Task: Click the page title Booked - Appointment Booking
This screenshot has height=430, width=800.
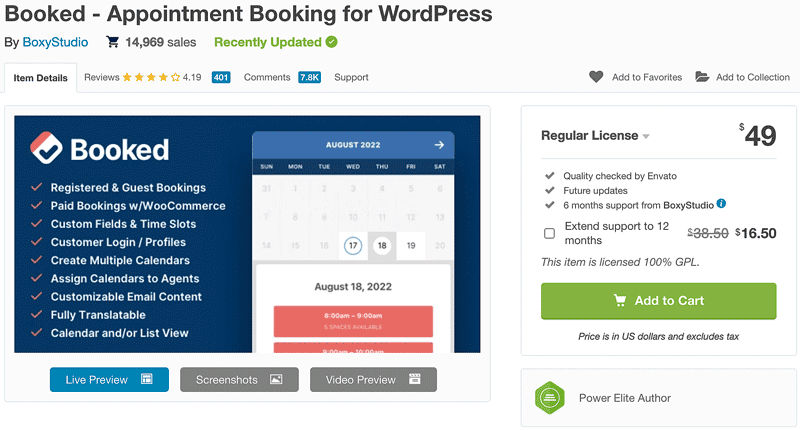Action: click(248, 14)
